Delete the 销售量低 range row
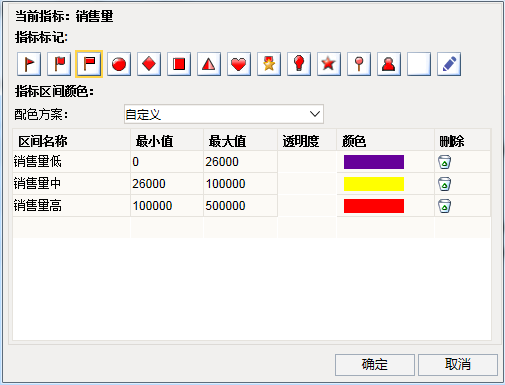 [x=444, y=162]
